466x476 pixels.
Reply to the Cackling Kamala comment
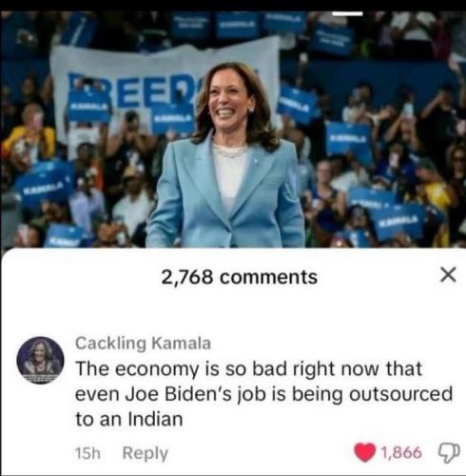pyautogui.click(x=146, y=453)
